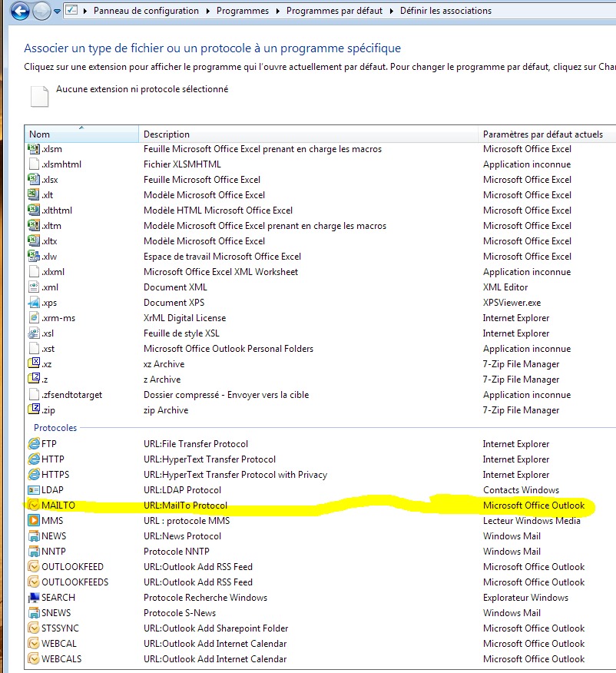The image size is (616, 673).
Task: Select the .xz archive 7-Zip icon
Action: (34, 363)
